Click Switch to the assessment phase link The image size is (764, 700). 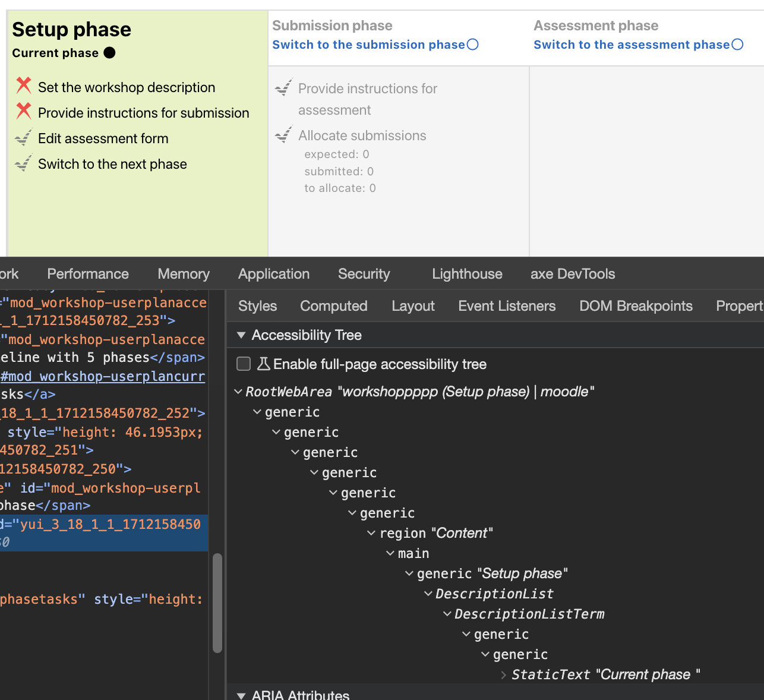click(632, 45)
